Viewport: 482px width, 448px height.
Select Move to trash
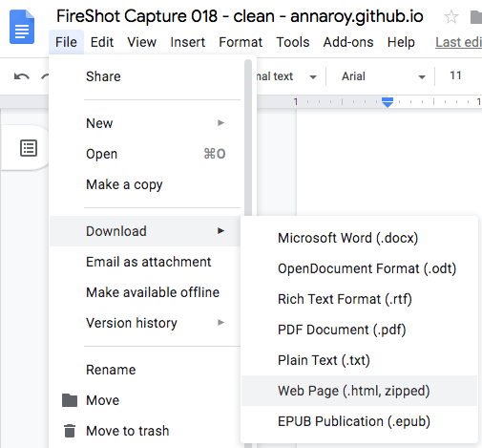(x=145, y=431)
